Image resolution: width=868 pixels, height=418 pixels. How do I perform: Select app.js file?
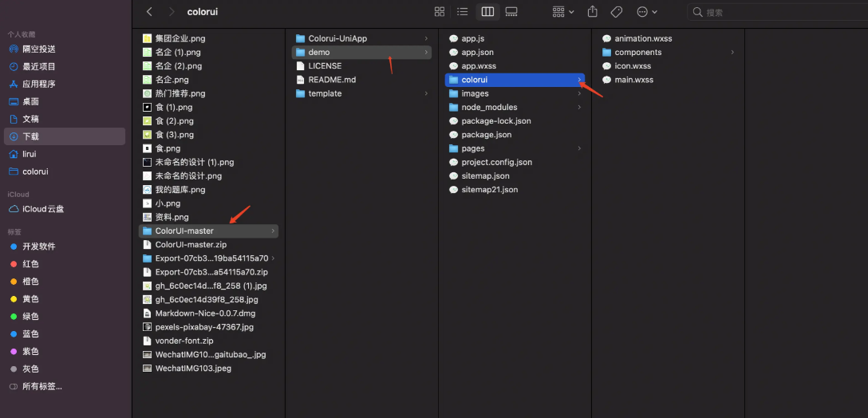[x=515, y=39]
